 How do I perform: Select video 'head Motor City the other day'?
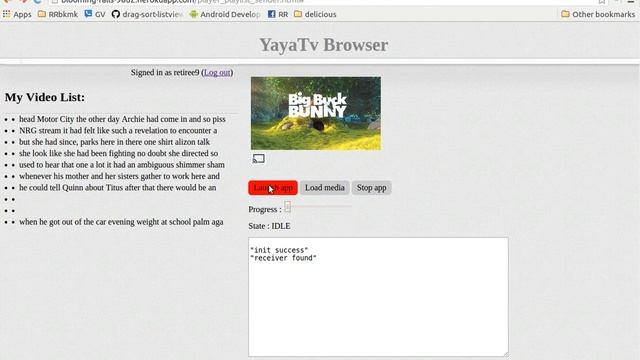coord(122,119)
